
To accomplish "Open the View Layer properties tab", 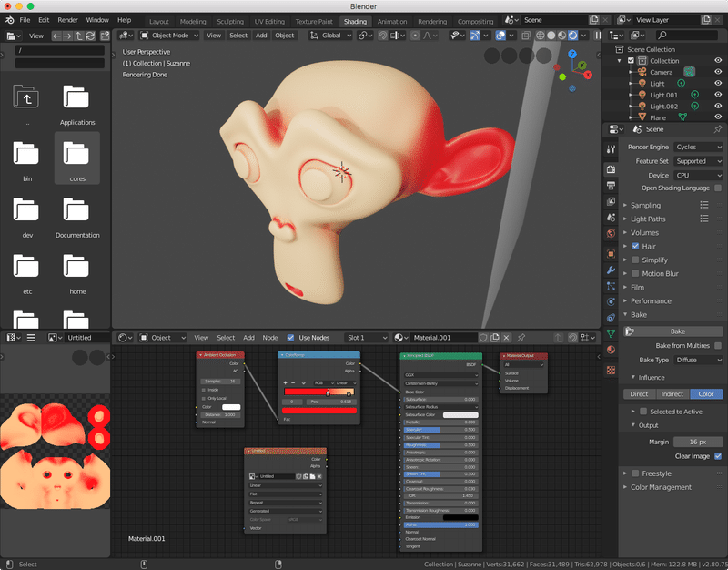I will pos(611,201).
